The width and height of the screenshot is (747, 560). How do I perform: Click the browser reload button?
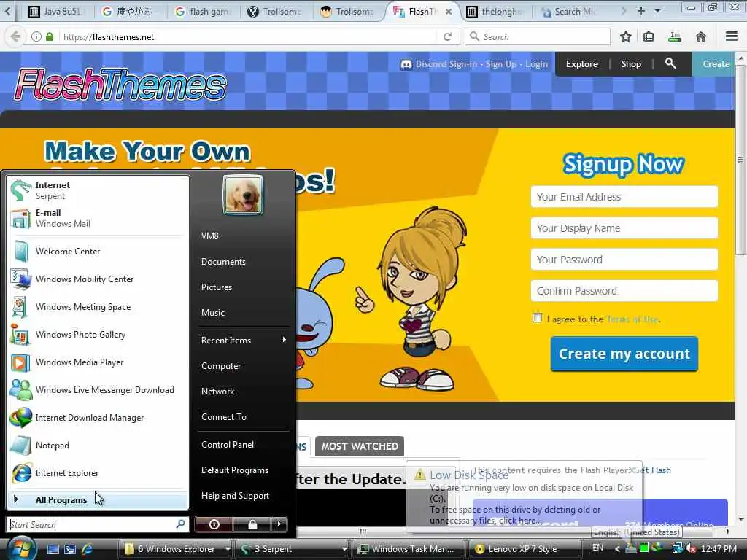pos(447,36)
